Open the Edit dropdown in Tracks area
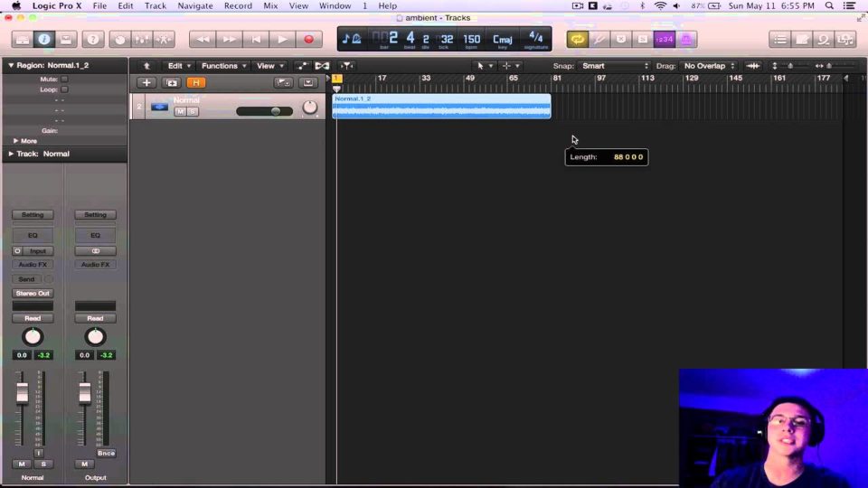This screenshot has height=488, width=868. (179, 66)
